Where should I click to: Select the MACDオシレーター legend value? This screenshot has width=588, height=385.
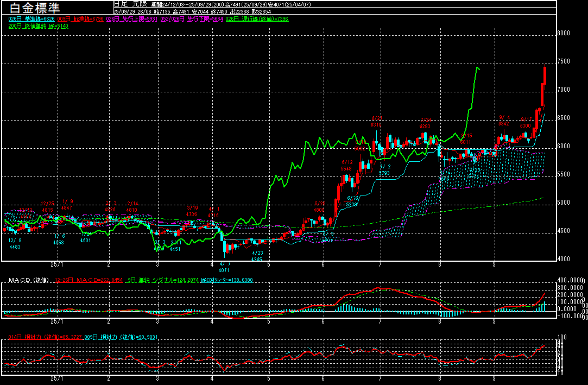(x=227, y=280)
